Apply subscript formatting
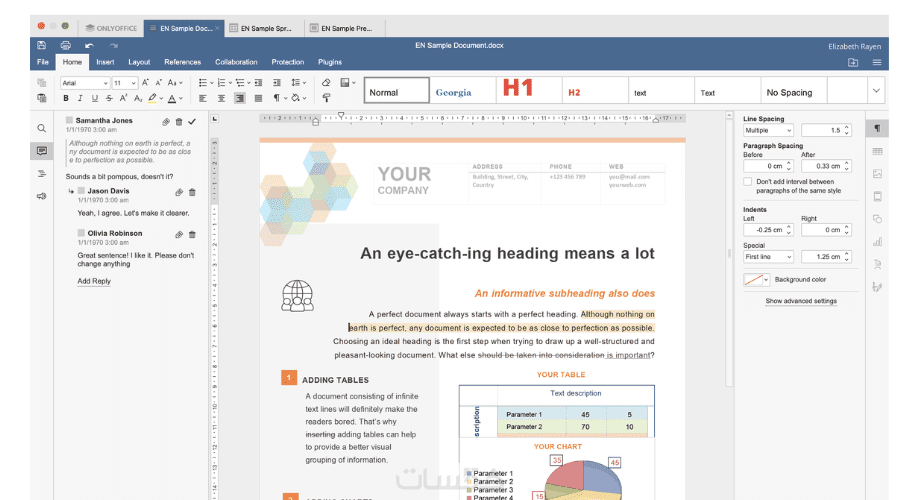The width and height of the screenshot is (900, 500). point(138,98)
